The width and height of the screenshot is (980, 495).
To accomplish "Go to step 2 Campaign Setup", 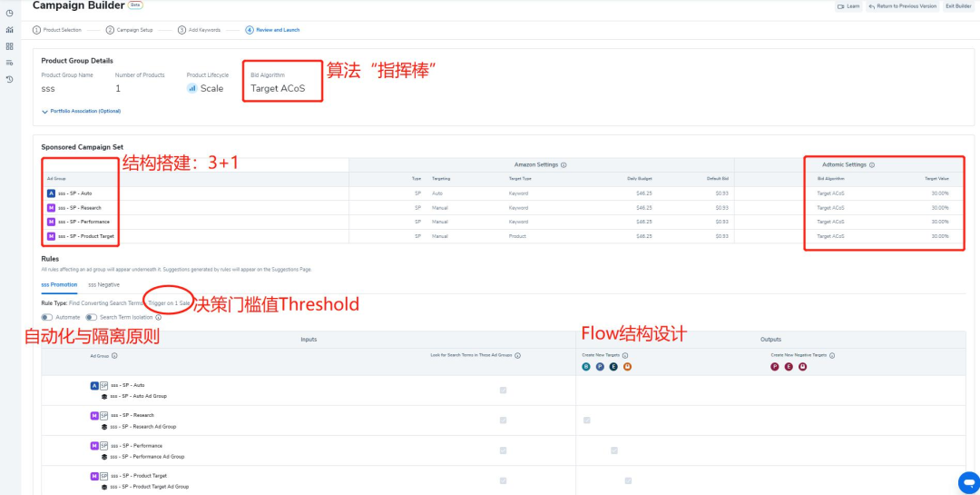I will pos(132,30).
